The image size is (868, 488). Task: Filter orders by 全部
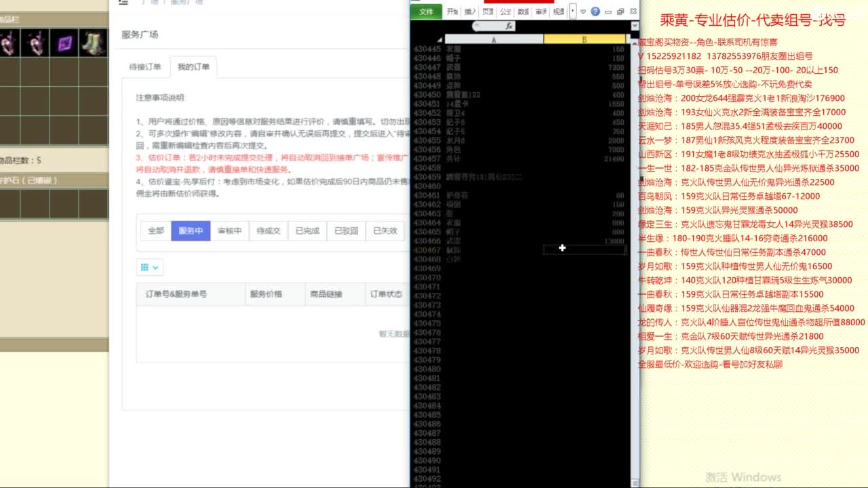[156, 230]
